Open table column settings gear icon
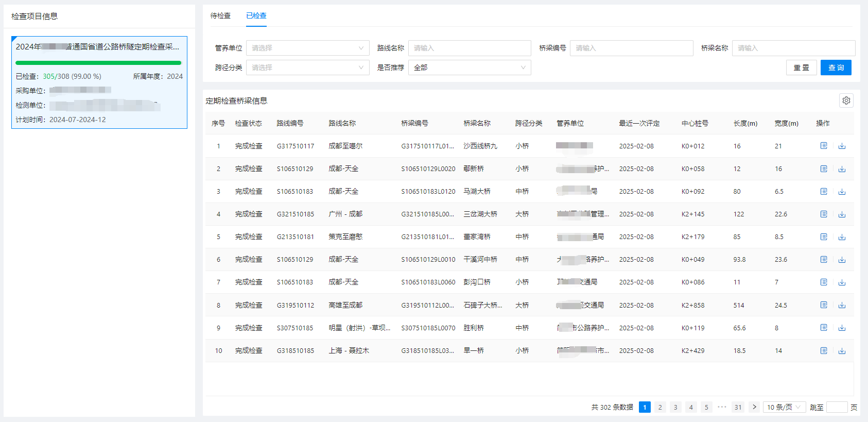This screenshot has height=422, width=868. tap(846, 100)
